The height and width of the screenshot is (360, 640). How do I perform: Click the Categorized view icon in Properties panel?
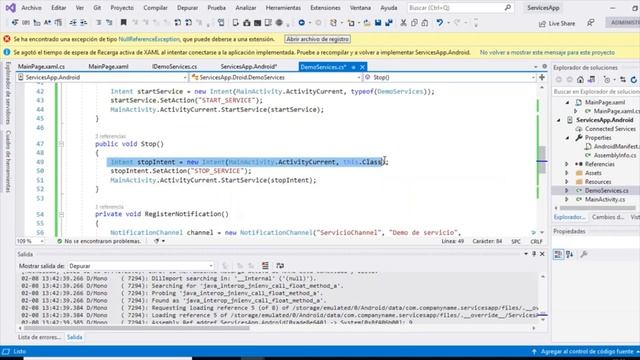pos(558,254)
